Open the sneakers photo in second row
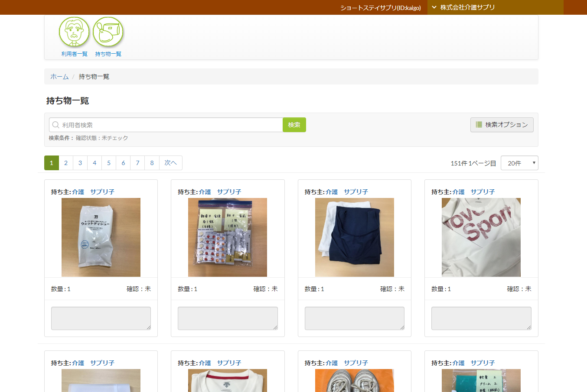587x392 pixels. click(354, 380)
